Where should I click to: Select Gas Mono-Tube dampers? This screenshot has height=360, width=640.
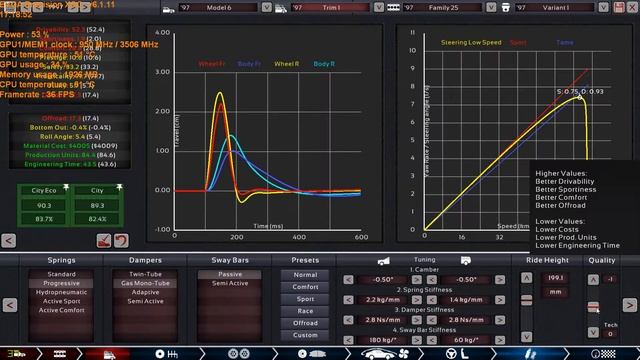(x=145, y=283)
